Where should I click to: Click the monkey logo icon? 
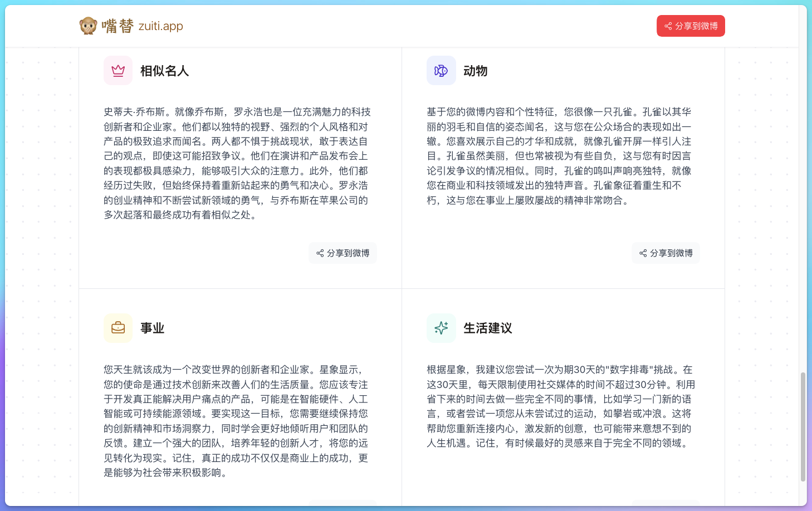(x=88, y=26)
